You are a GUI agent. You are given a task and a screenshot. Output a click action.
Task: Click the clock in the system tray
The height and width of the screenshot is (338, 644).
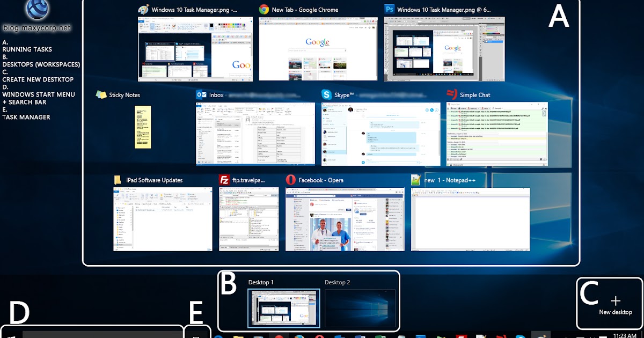click(x=626, y=334)
